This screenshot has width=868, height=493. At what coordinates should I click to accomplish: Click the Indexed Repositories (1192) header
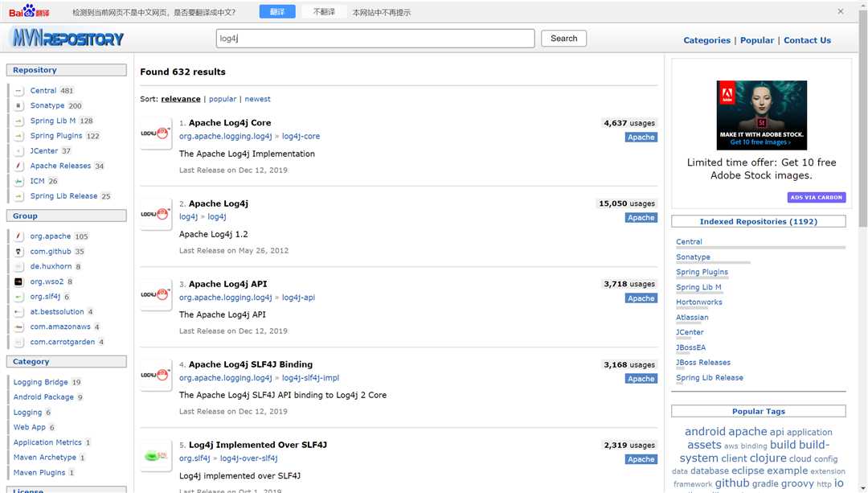[x=759, y=222]
